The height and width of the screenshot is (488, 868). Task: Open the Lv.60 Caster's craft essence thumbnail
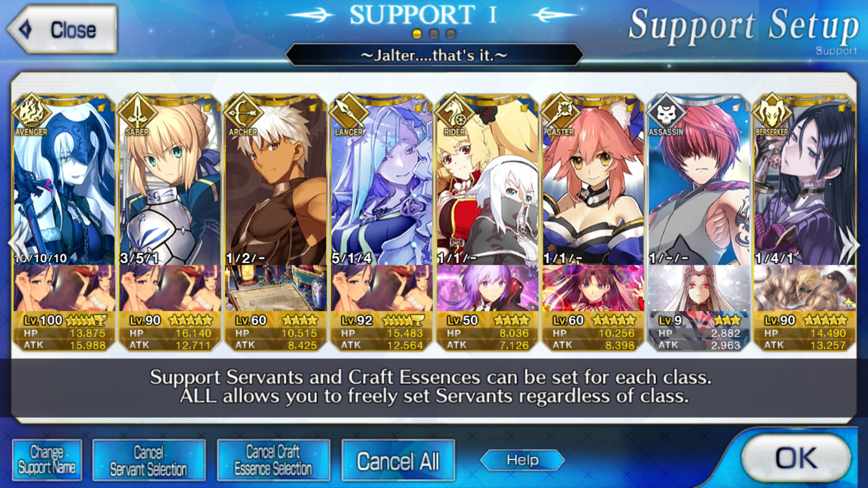pos(593,288)
